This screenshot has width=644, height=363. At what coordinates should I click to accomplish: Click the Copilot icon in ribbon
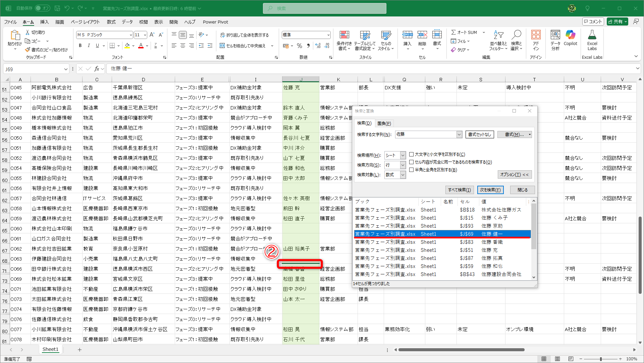tap(570, 35)
